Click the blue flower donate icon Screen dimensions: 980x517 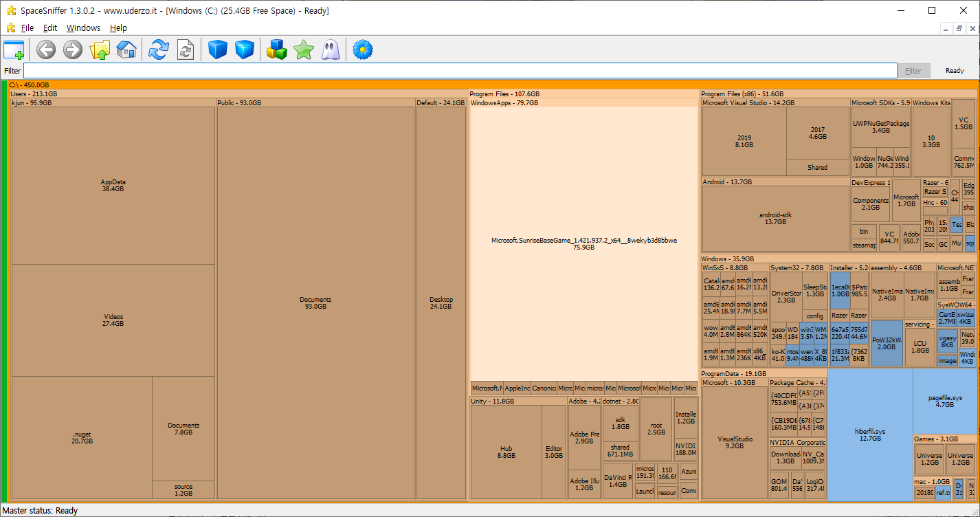(363, 49)
